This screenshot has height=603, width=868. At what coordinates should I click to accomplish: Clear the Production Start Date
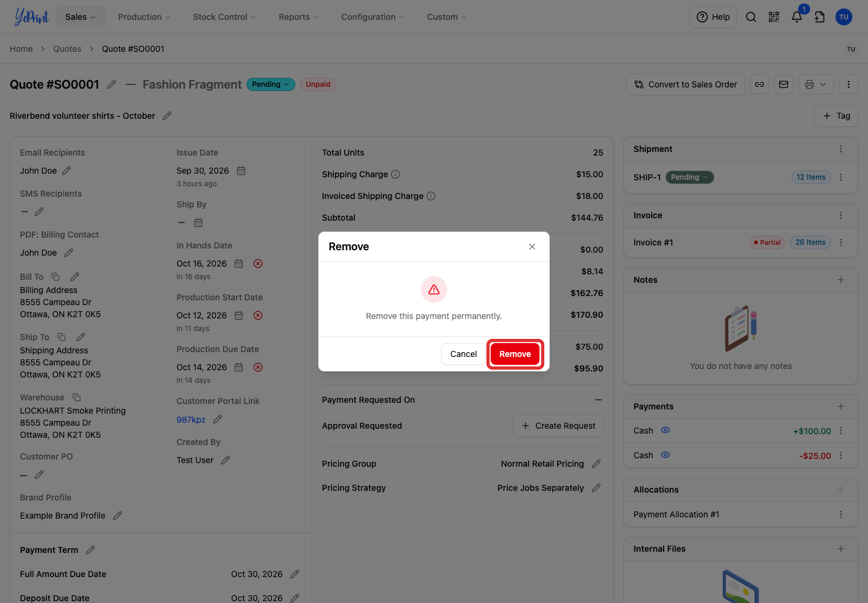[x=258, y=315]
